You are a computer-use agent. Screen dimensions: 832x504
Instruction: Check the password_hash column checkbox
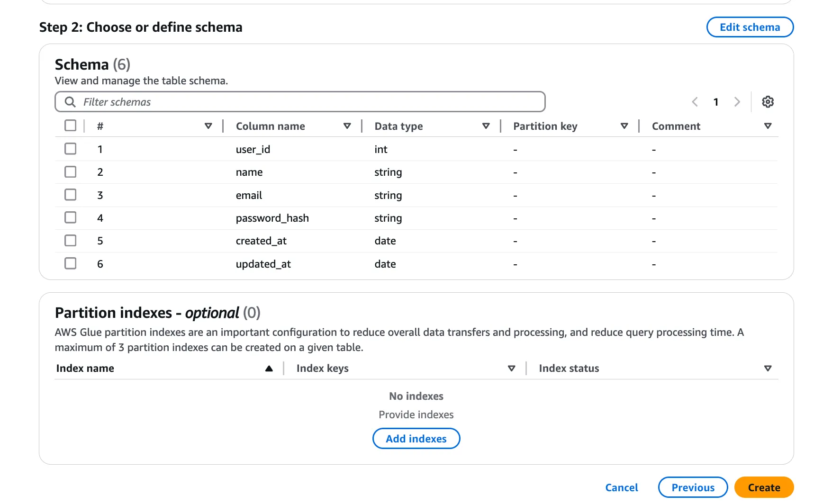pyautogui.click(x=71, y=217)
